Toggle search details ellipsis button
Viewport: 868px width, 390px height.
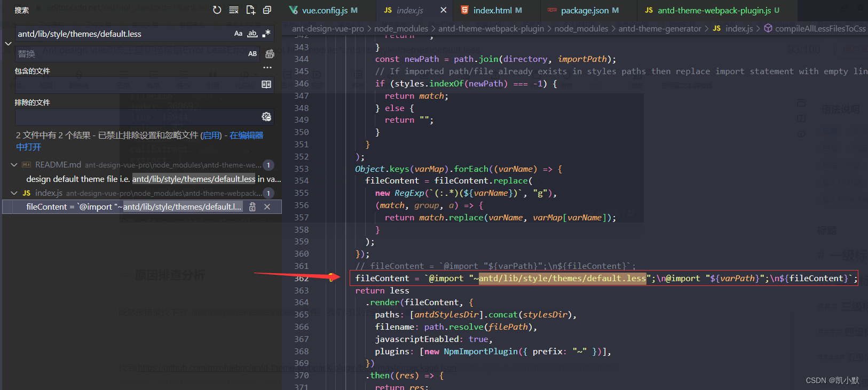pyautogui.click(x=267, y=68)
